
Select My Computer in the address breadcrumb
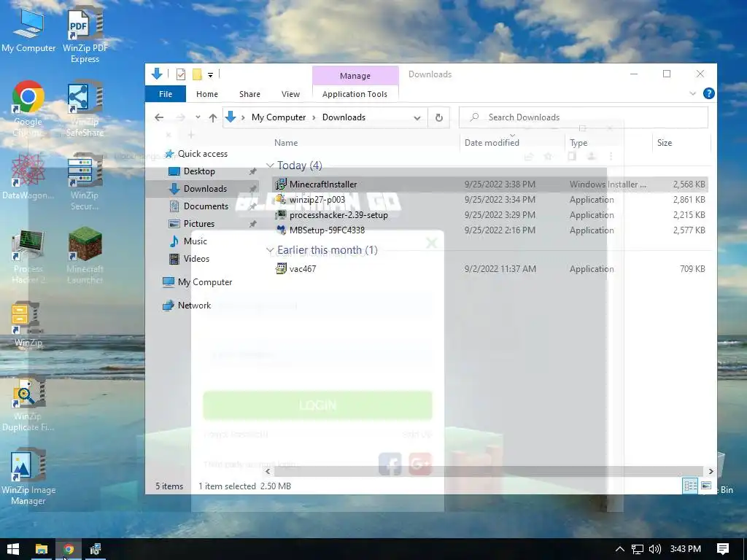pos(279,117)
